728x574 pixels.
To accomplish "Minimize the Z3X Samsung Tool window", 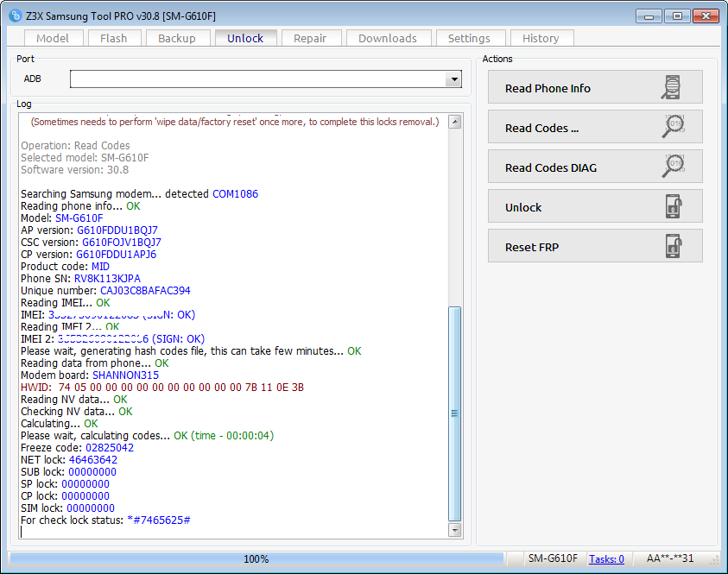I will pos(649,16).
